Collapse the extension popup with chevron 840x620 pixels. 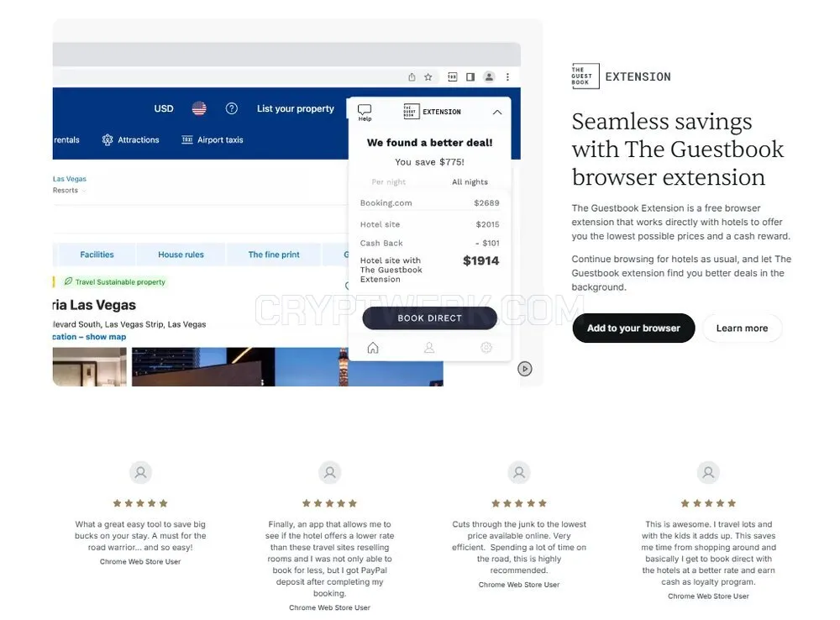coord(497,112)
